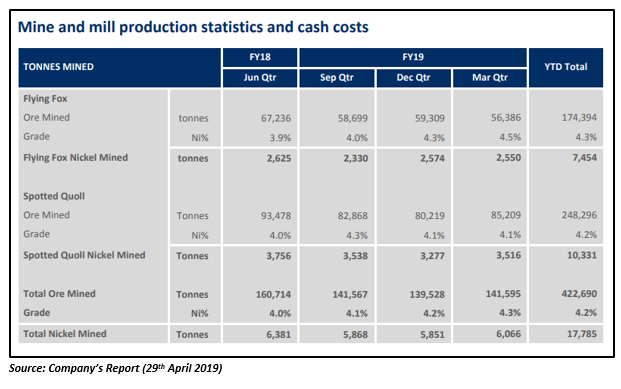Viewport: 621px width, 389px height.
Task: Click the Source Company's Report caption
Action: tap(116, 368)
